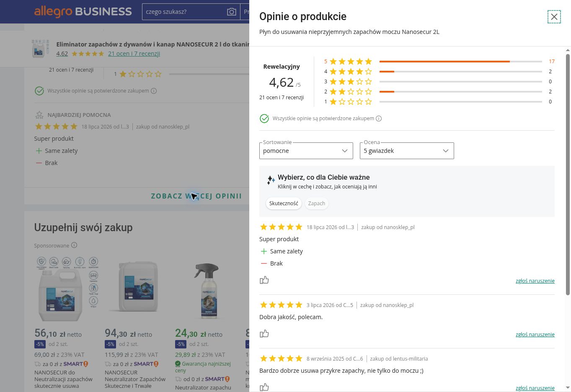Open the '21 ocen i 7 recenzji' link
The width and height of the screenshot is (571, 392).
click(x=134, y=54)
